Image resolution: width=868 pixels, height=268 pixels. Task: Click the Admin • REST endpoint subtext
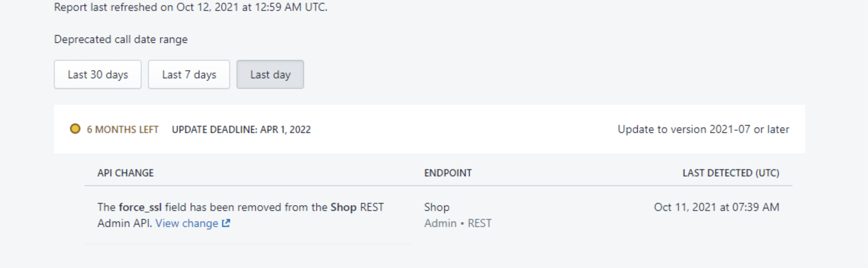(x=458, y=223)
